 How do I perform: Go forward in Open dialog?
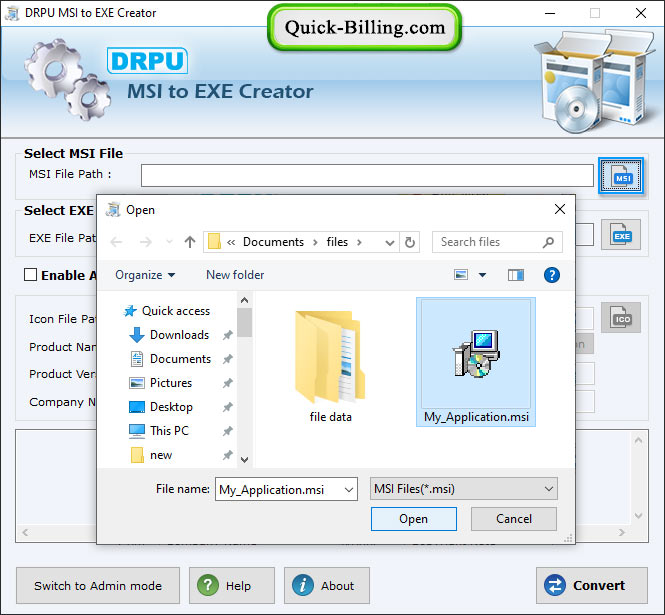(x=145, y=242)
